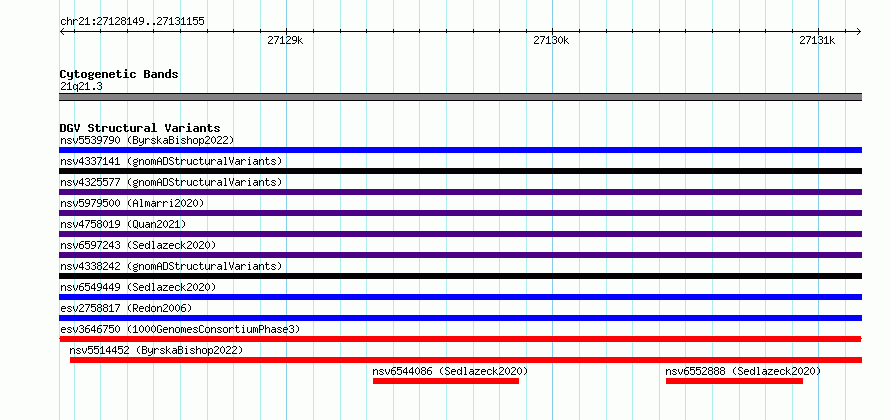Image resolution: width=890 pixels, height=420 pixels.
Task: Click black bar below nsv4337141 label
Action: [460, 171]
